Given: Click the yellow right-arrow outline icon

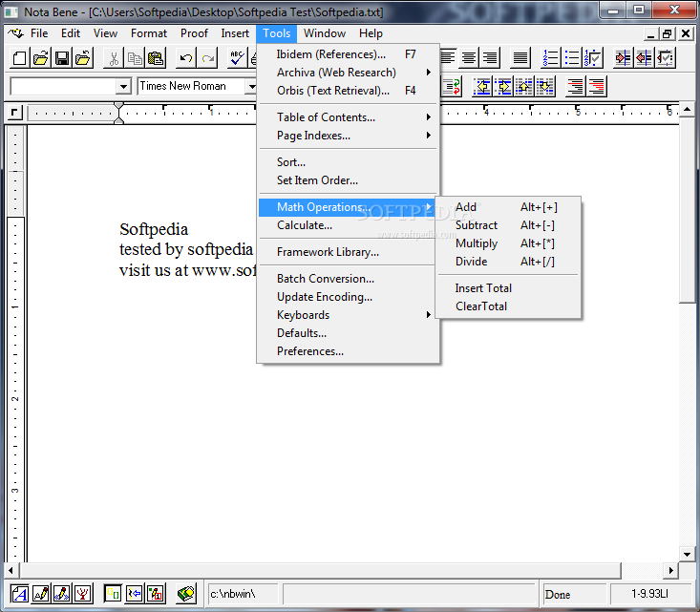Looking at the screenshot, I should tap(503, 87).
